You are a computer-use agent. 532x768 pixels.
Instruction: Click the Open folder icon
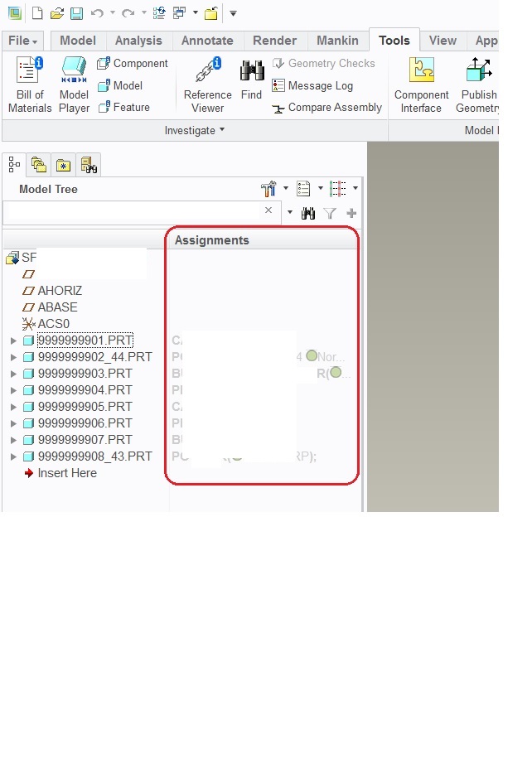click(x=57, y=13)
